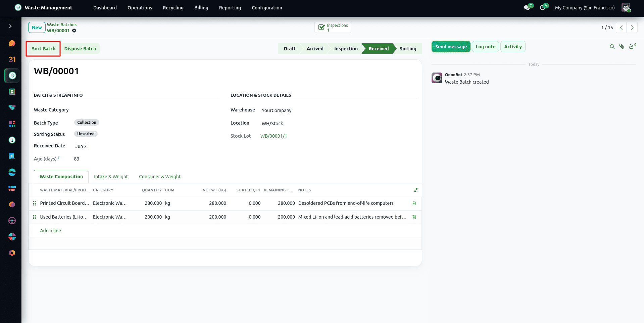644x323 pixels.
Task: Delete the Used Batteries line
Action: point(414,217)
